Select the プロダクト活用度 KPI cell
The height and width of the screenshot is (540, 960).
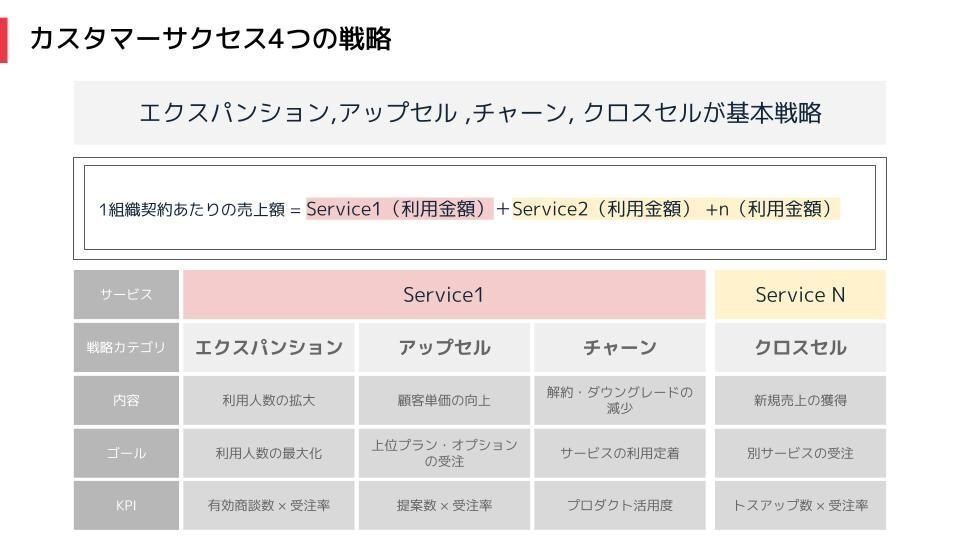620,505
